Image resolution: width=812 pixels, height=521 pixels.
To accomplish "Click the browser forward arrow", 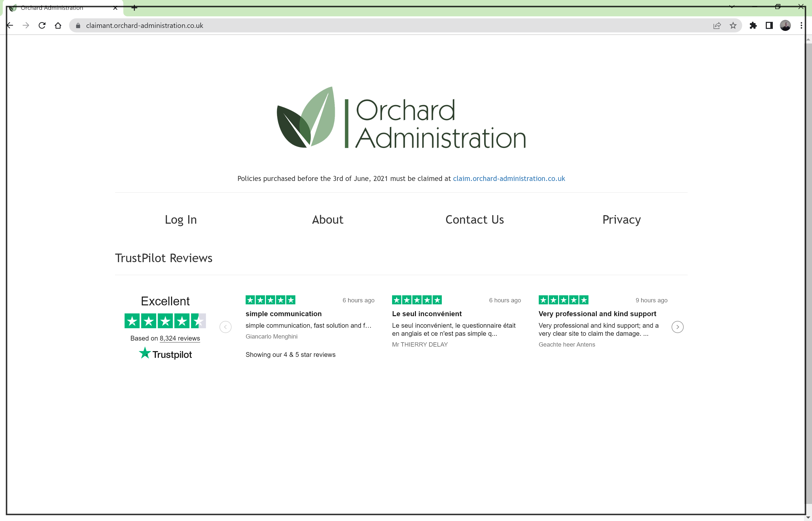I will click(26, 25).
